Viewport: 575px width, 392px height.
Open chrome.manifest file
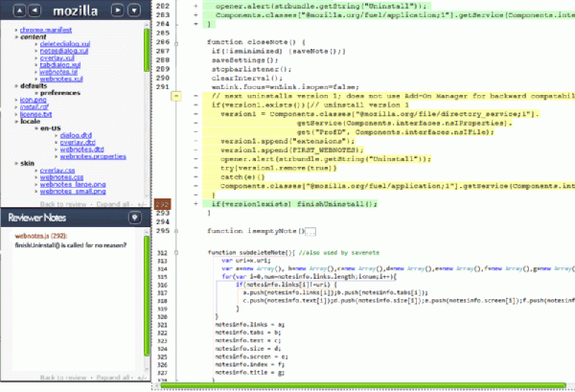(x=46, y=30)
